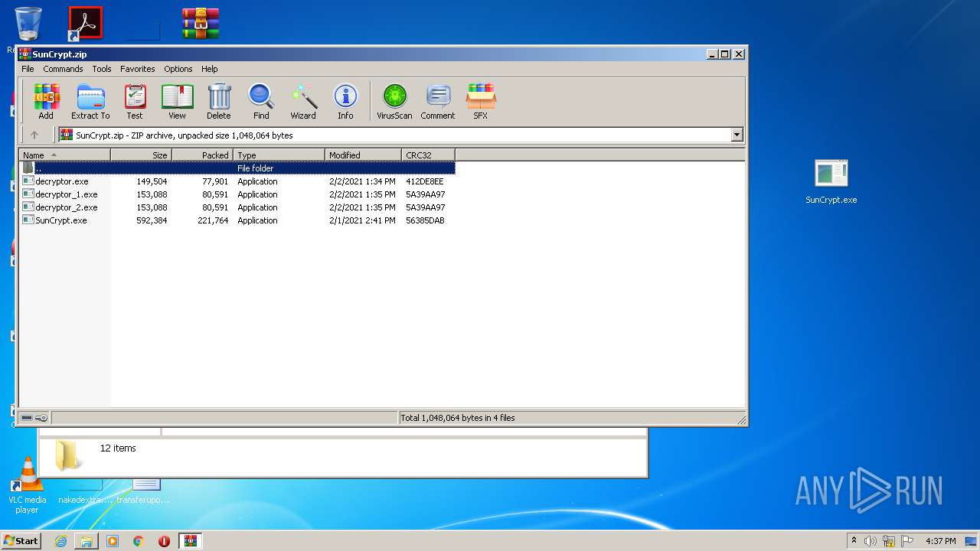Go up one folder level arrow

click(x=34, y=135)
